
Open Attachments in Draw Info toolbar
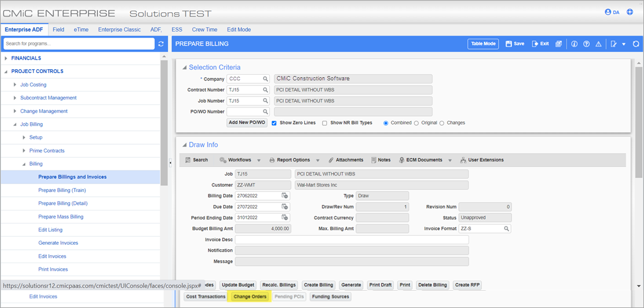point(346,160)
